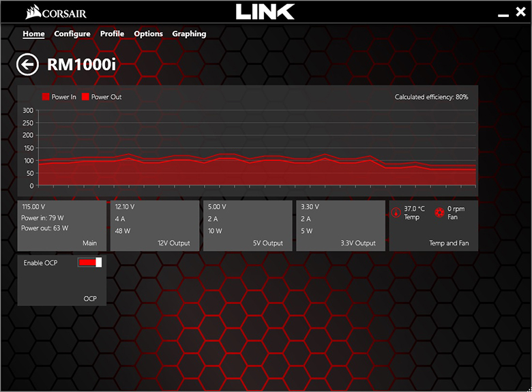This screenshot has height=392, width=532.
Task: Click the red fan rpm icon
Action: pyautogui.click(x=439, y=213)
